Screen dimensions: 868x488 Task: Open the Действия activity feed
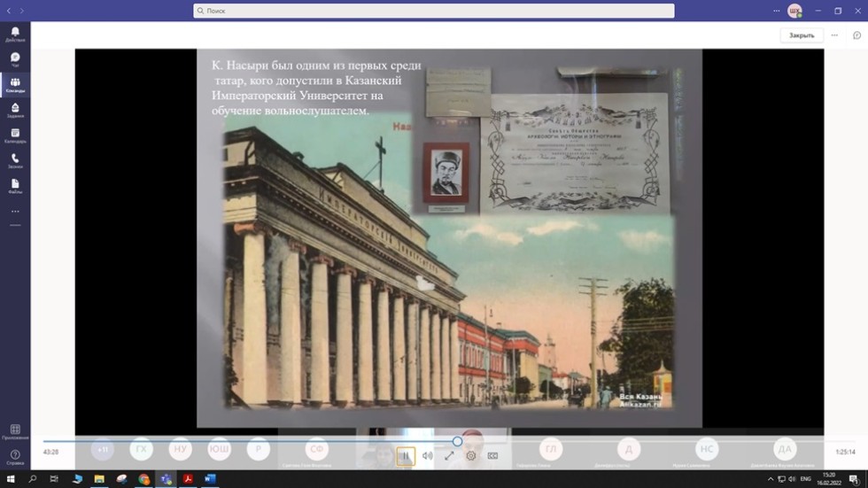click(x=15, y=34)
